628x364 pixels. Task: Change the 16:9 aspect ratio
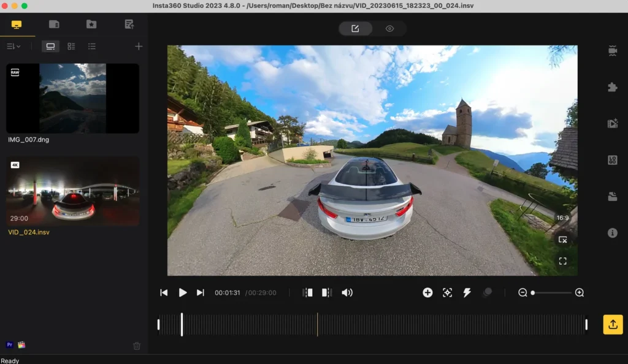(x=562, y=218)
